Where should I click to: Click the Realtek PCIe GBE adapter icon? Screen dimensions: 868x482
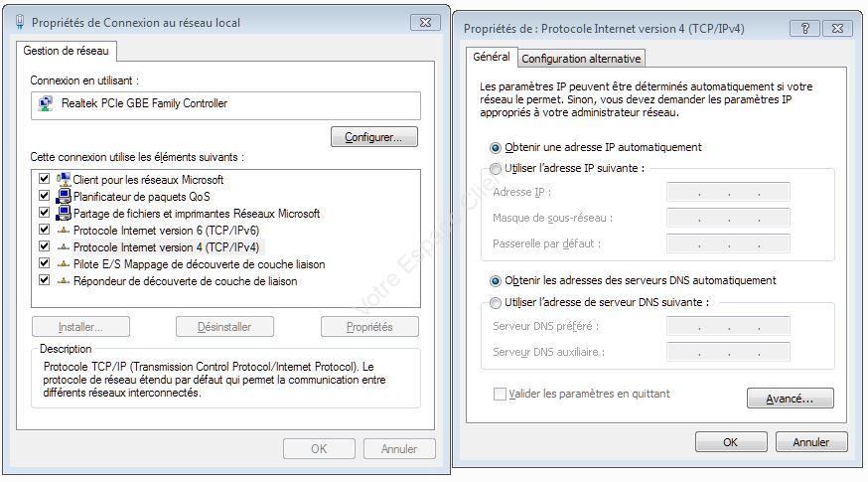[46, 103]
